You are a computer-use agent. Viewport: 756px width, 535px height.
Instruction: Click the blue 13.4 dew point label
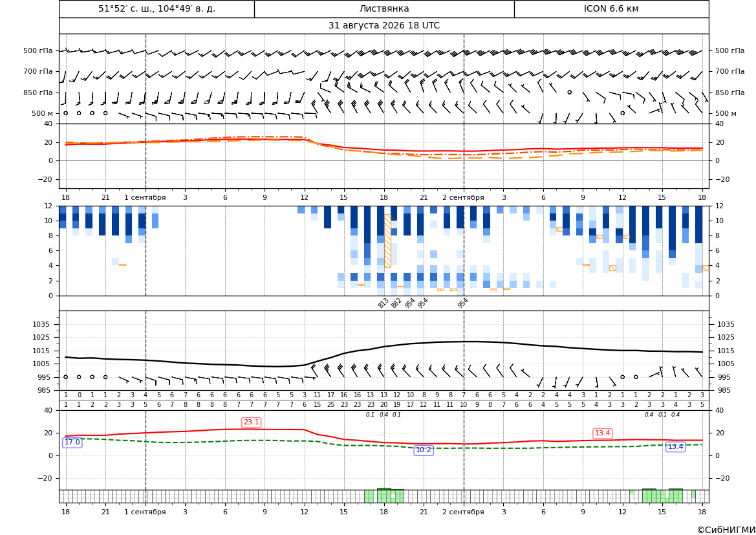(x=675, y=447)
